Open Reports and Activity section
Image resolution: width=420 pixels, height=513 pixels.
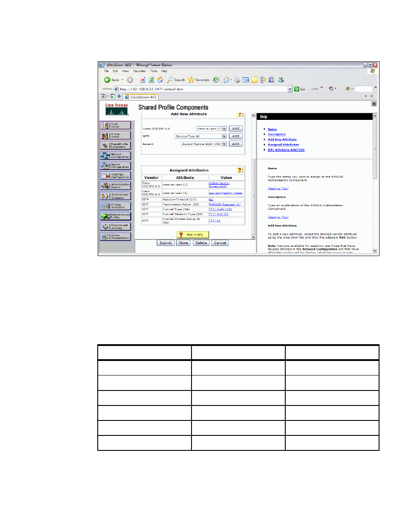[115, 227]
